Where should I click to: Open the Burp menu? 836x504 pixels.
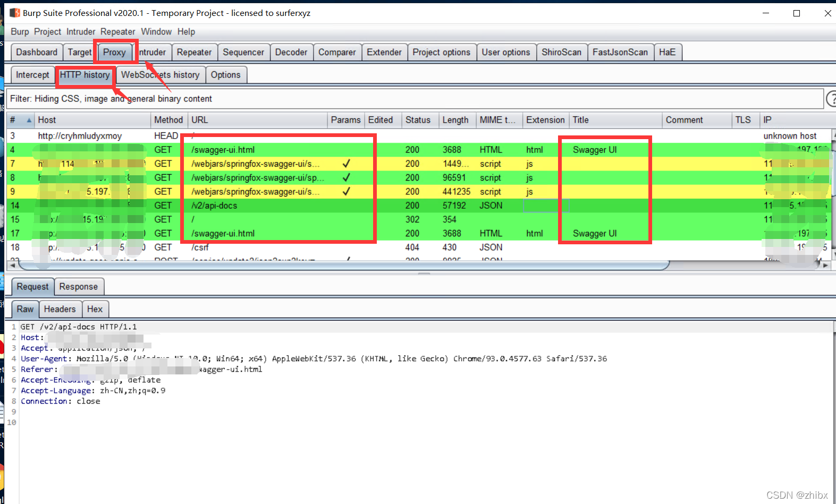[20, 32]
